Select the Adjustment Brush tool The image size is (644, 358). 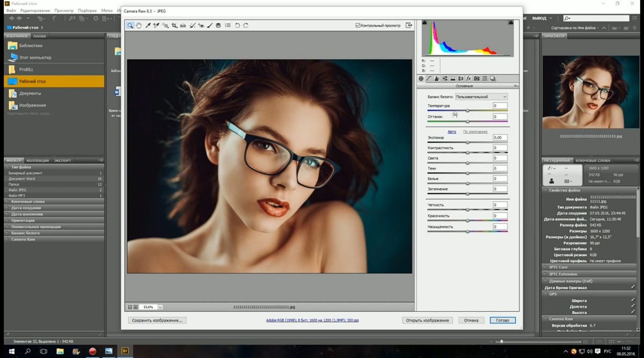pyautogui.click(x=210, y=25)
